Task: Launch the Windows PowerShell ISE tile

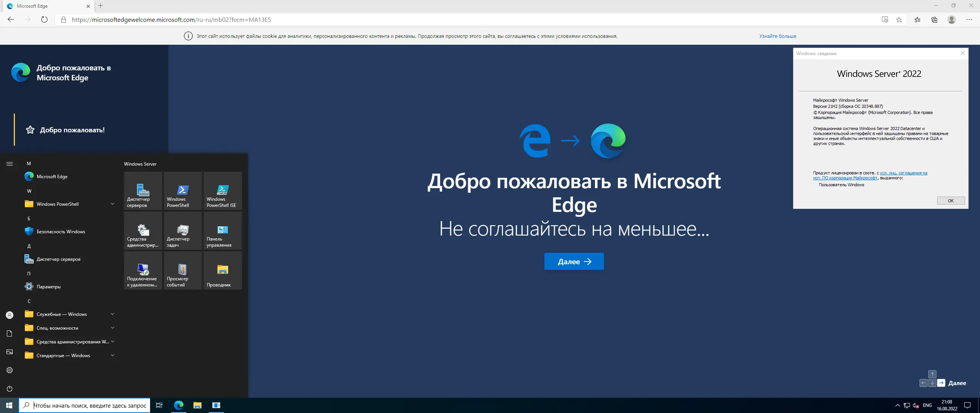Action: point(222,190)
